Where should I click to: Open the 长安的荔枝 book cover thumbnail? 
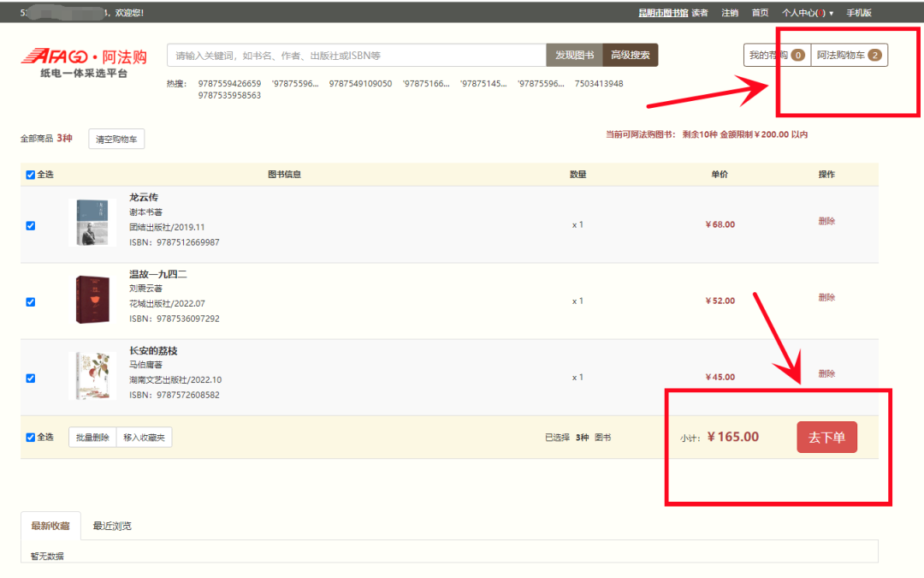coord(92,375)
